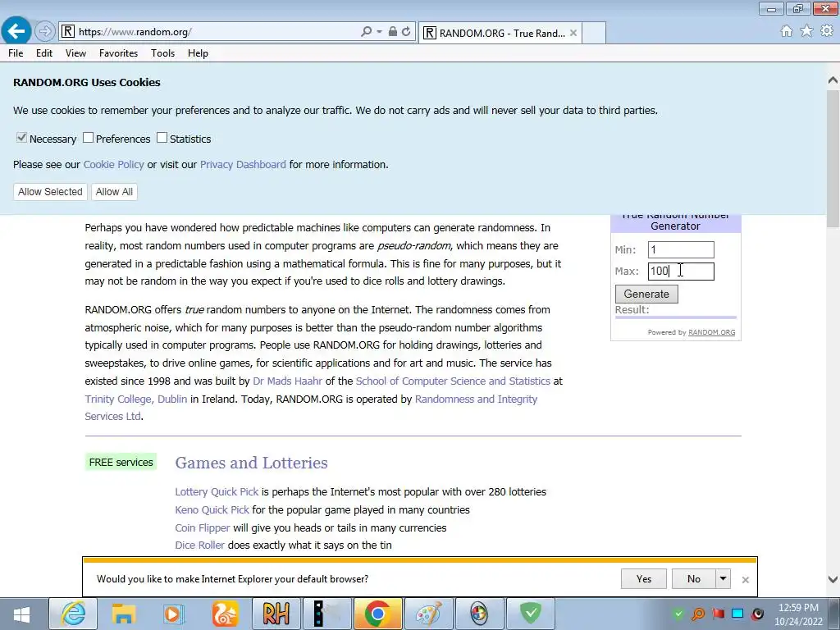
Task: Select the RANDOM.ORG - True Rand... tab
Action: click(x=500, y=33)
